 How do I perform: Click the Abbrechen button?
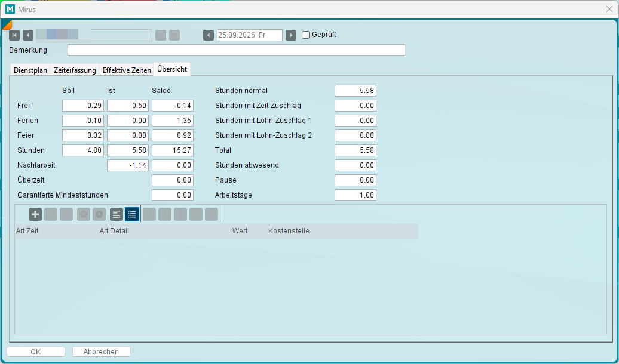(x=101, y=352)
